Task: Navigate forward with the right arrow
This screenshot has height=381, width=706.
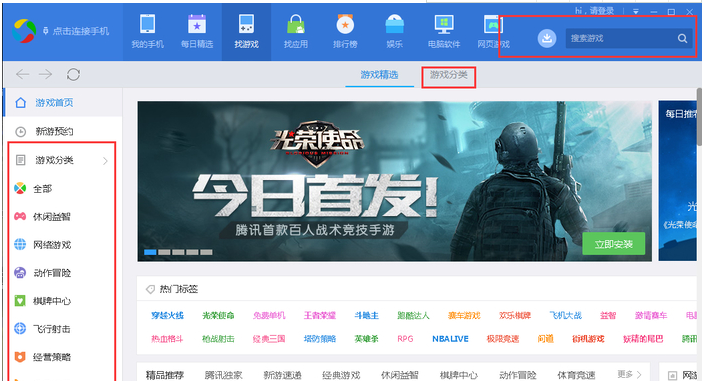Action: click(45, 74)
